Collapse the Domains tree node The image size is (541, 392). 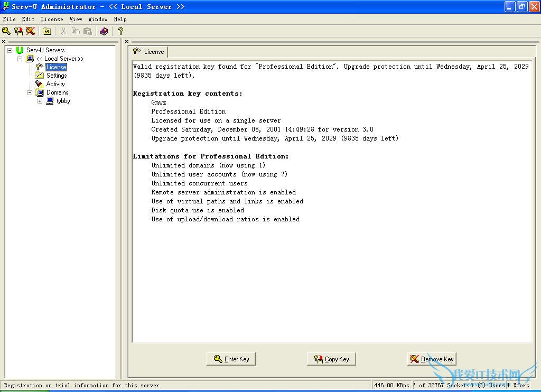[x=30, y=92]
